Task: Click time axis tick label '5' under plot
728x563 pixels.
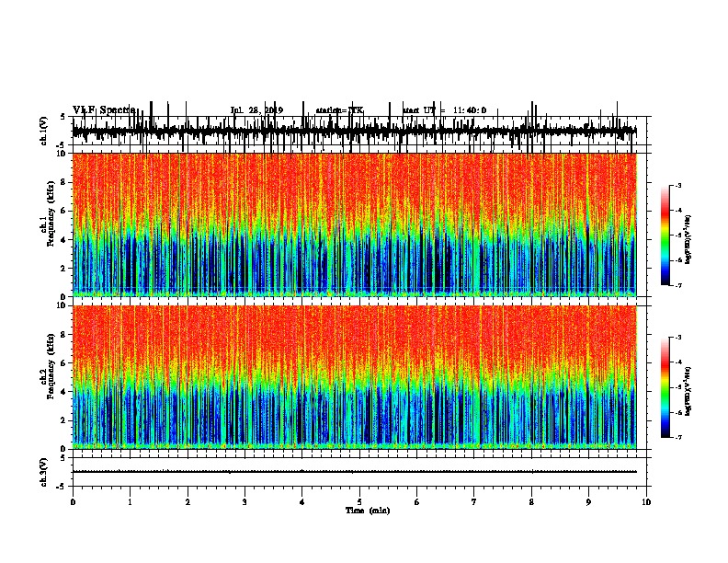Action: coord(359,502)
